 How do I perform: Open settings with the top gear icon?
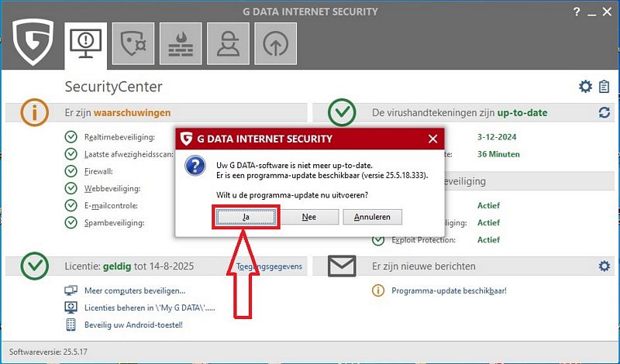pyautogui.click(x=585, y=87)
